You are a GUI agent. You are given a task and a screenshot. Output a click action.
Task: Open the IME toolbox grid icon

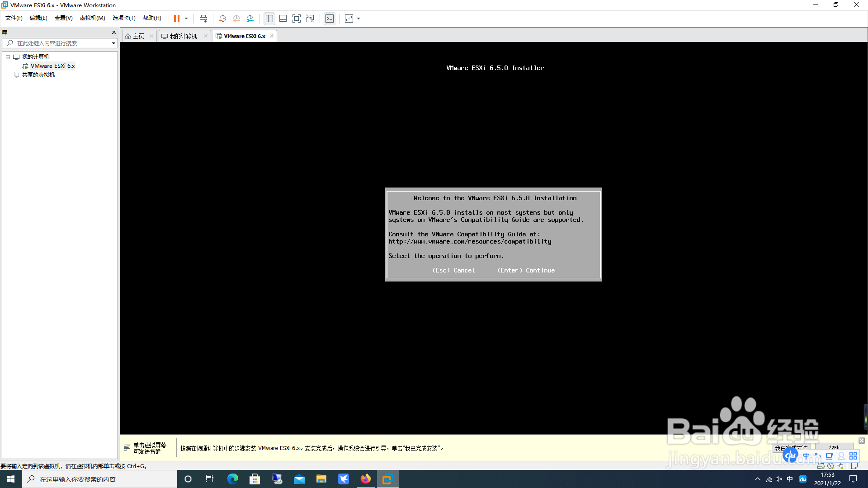pos(853,456)
